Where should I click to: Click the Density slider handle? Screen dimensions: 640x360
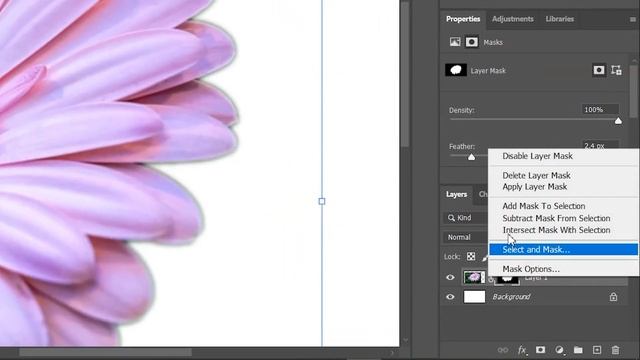click(618, 121)
